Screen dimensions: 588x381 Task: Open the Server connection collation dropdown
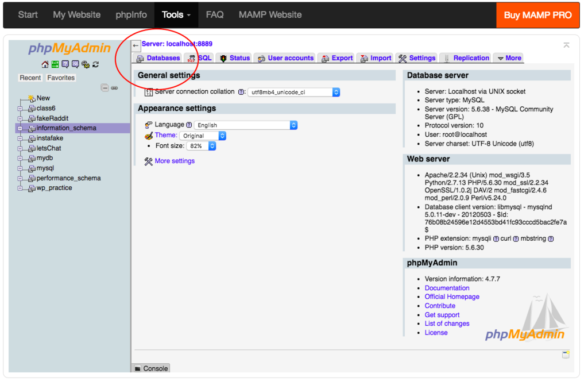pos(293,93)
